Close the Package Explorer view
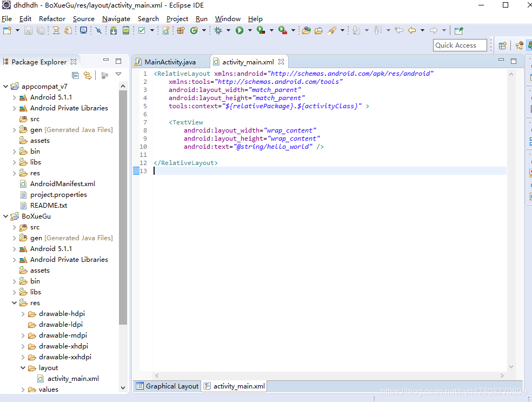 tap(74, 62)
